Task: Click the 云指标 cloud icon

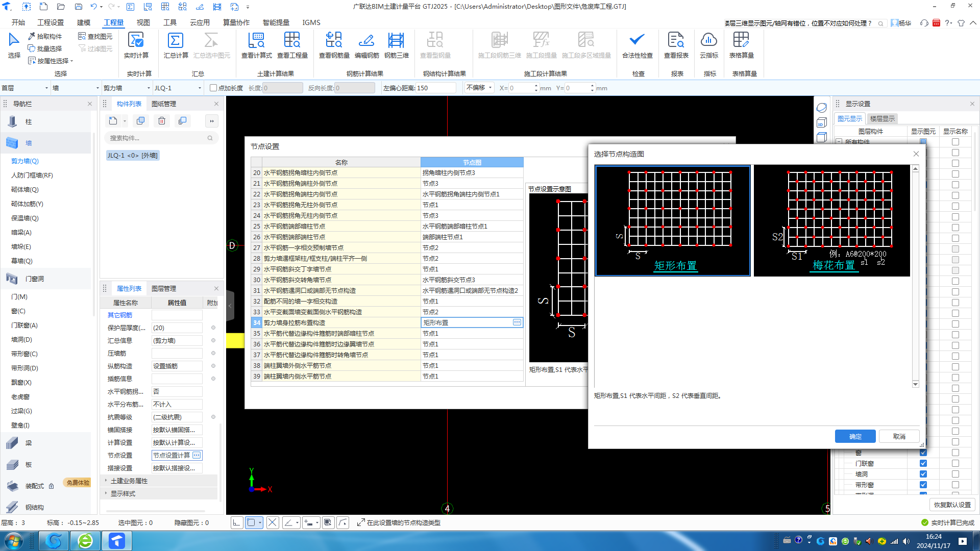Action: pos(709,40)
